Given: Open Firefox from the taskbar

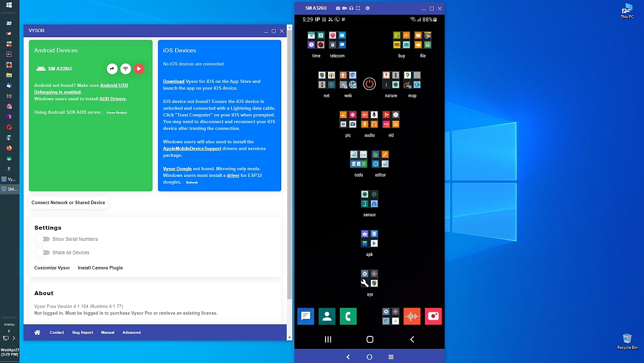Looking at the screenshot, I should (9, 148).
